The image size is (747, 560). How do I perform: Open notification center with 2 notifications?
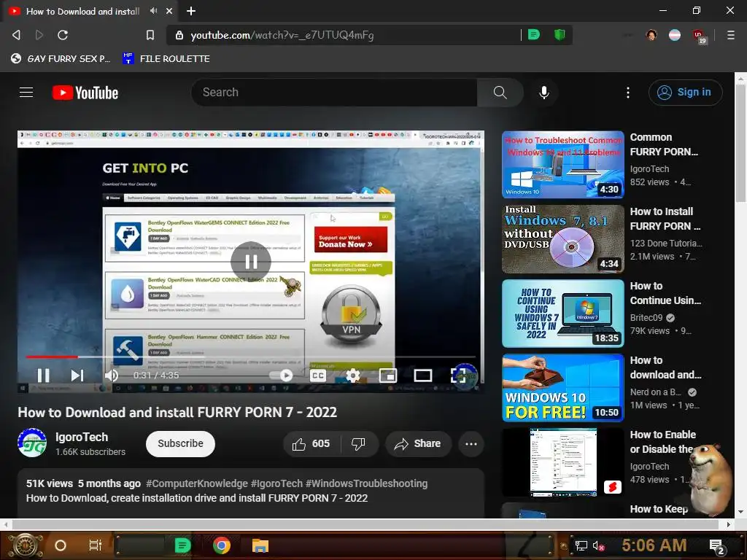717,546
